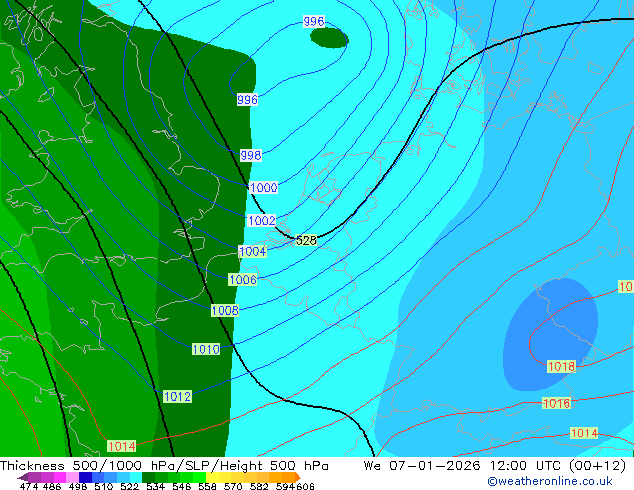
Task: Click the topmost 996 isobar label
Action: pos(314,21)
